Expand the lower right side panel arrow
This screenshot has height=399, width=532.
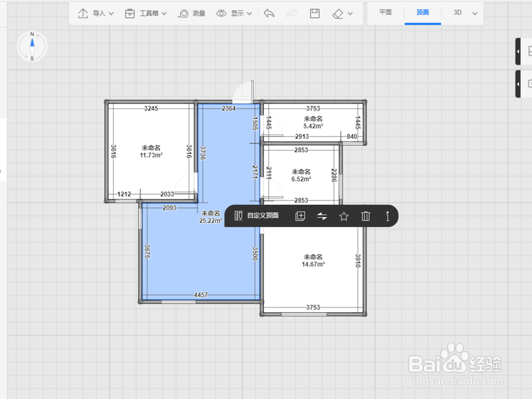click(518, 84)
